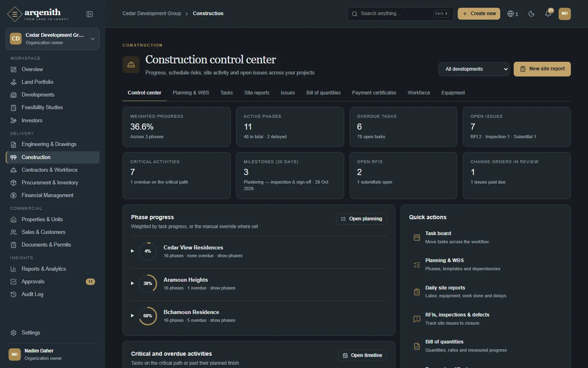The width and height of the screenshot is (588, 368).
Task: Open the All developments dropdown
Action: 474,69
